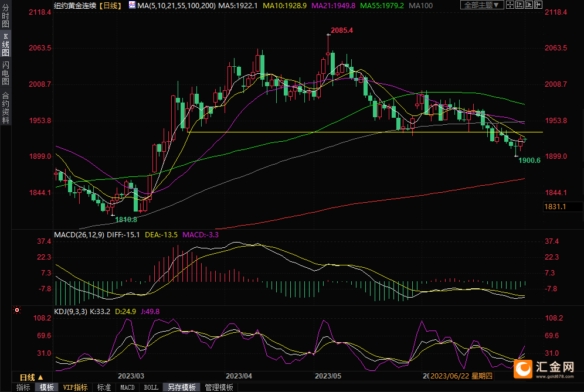Open the 全部主题 theme dropdown
584x392 pixels.
point(482,5)
